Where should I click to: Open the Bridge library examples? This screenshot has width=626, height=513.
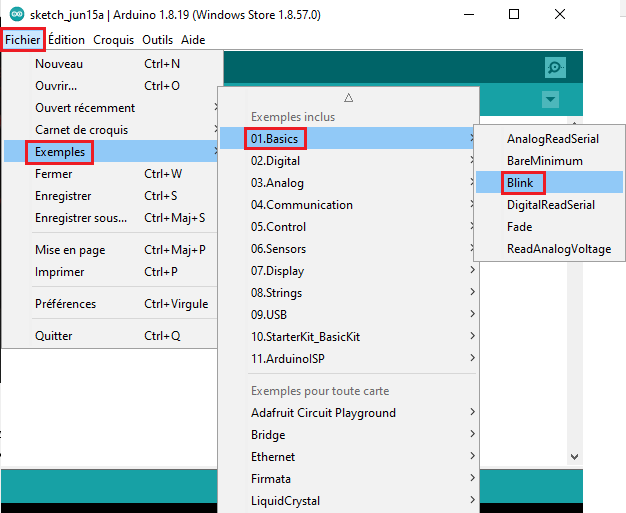[x=348, y=435]
